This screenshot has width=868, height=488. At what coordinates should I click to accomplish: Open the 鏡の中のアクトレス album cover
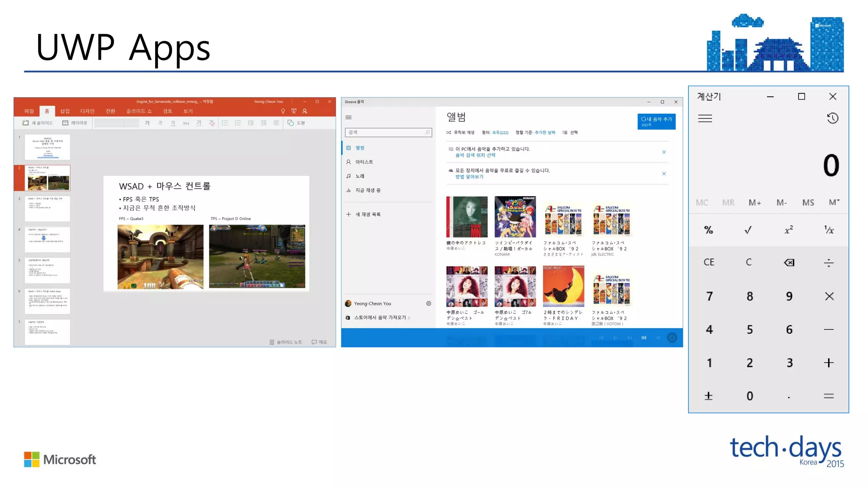(x=467, y=216)
